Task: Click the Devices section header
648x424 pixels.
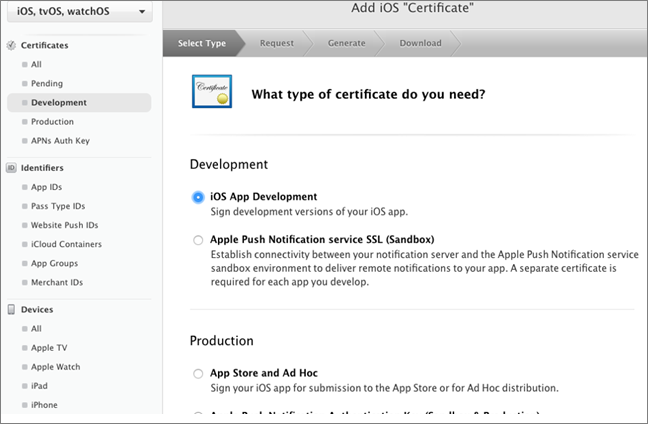Action: [x=37, y=310]
